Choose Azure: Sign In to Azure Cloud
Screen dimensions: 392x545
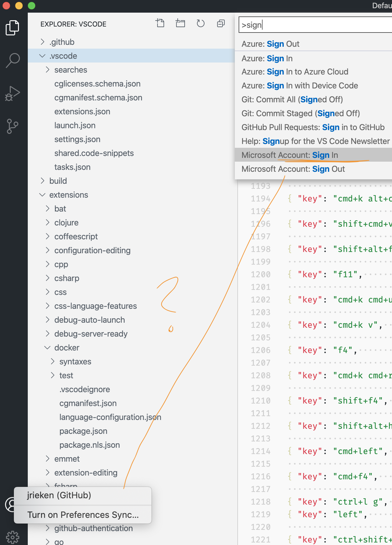(313, 72)
